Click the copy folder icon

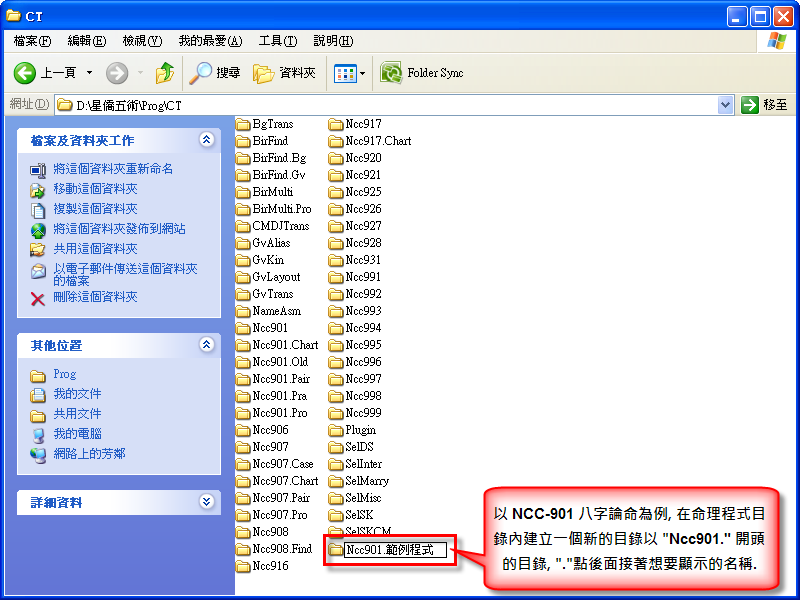(38, 210)
